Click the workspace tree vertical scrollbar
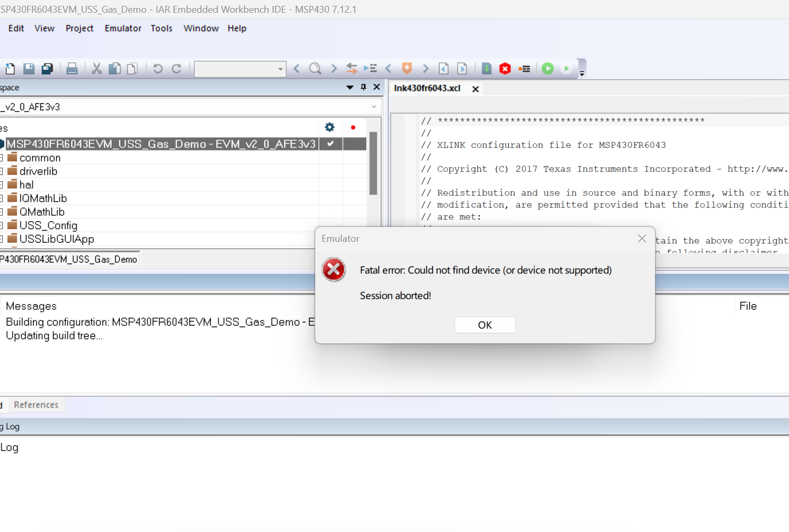 [x=373, y=163]
